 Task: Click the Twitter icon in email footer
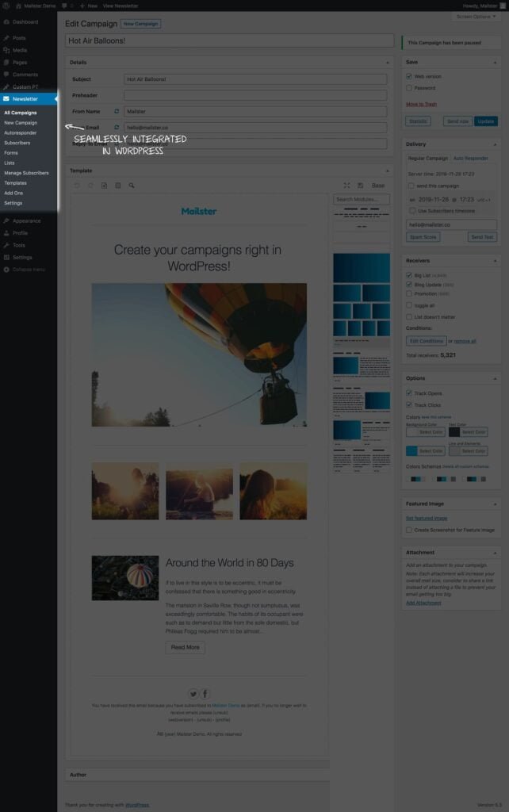tap(193, 694)
